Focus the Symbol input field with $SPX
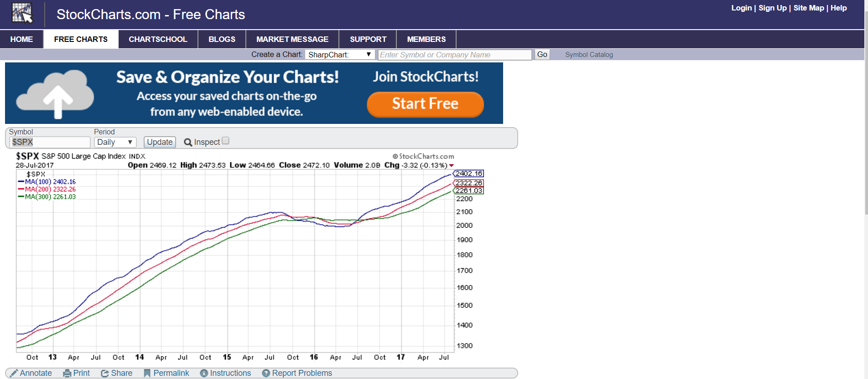Screen dimensions: 868x379 [x=50, y=142]
